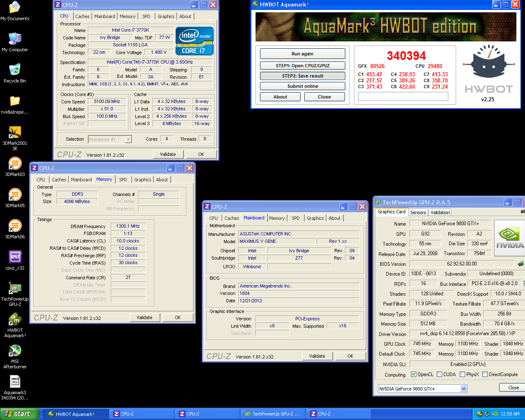
Task: Launch MSI Afterburner desktop shortcut
Action: [x=15, y=356]
